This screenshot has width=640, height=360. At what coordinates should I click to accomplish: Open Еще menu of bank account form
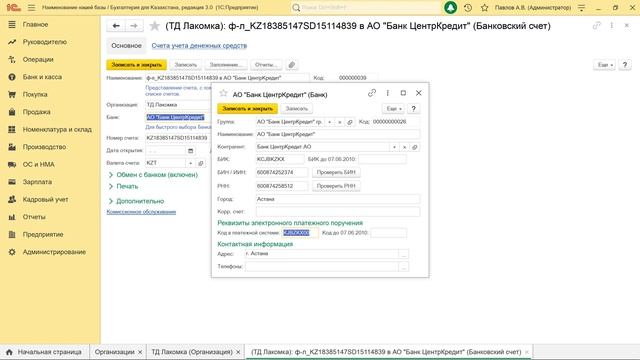pos(604,65)
